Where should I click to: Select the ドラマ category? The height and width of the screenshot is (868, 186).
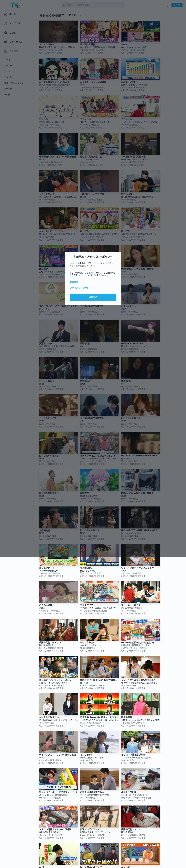(x=7, y=60)
